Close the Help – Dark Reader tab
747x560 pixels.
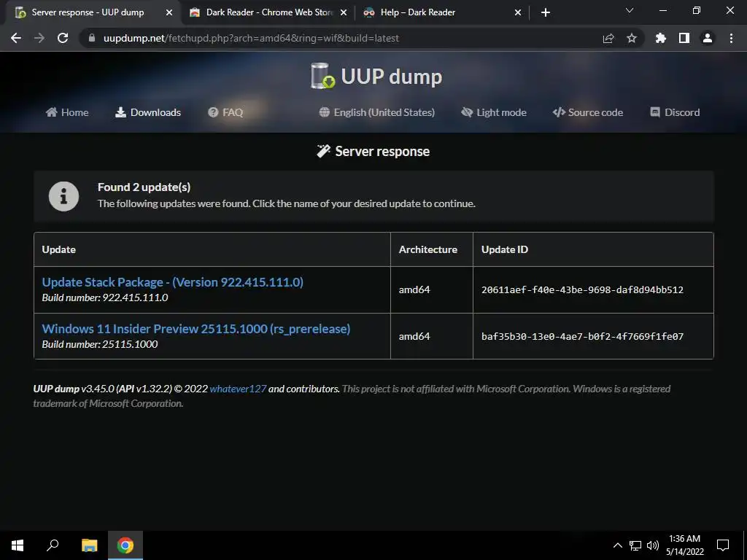click(x=518, y=13)
